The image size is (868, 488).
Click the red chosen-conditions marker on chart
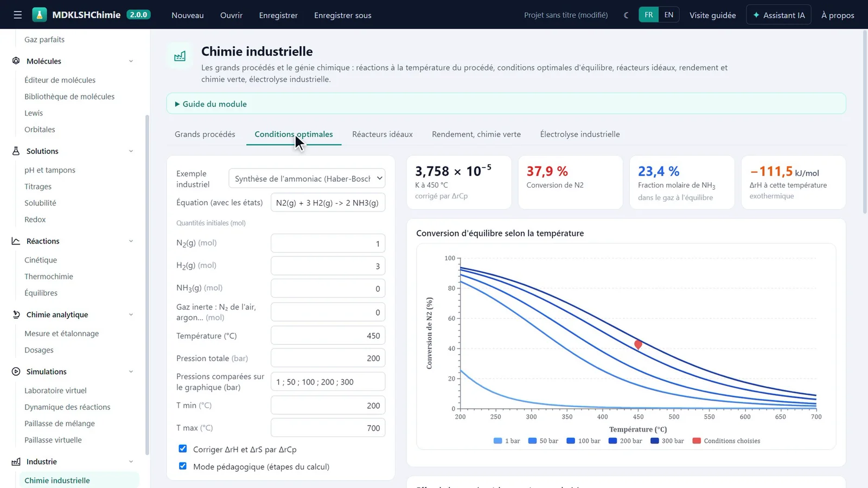point(638,345)
